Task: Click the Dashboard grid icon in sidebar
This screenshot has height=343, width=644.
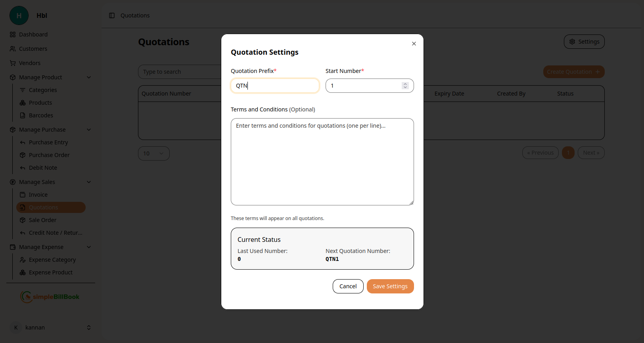Action: [13, 34]
